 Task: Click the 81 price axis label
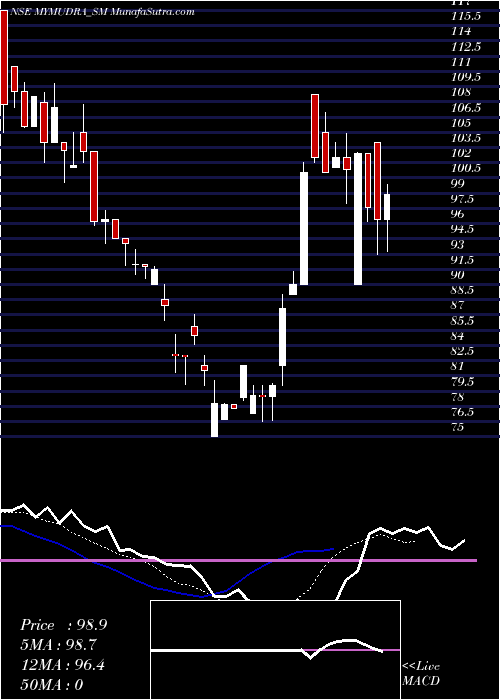(458, 366)
